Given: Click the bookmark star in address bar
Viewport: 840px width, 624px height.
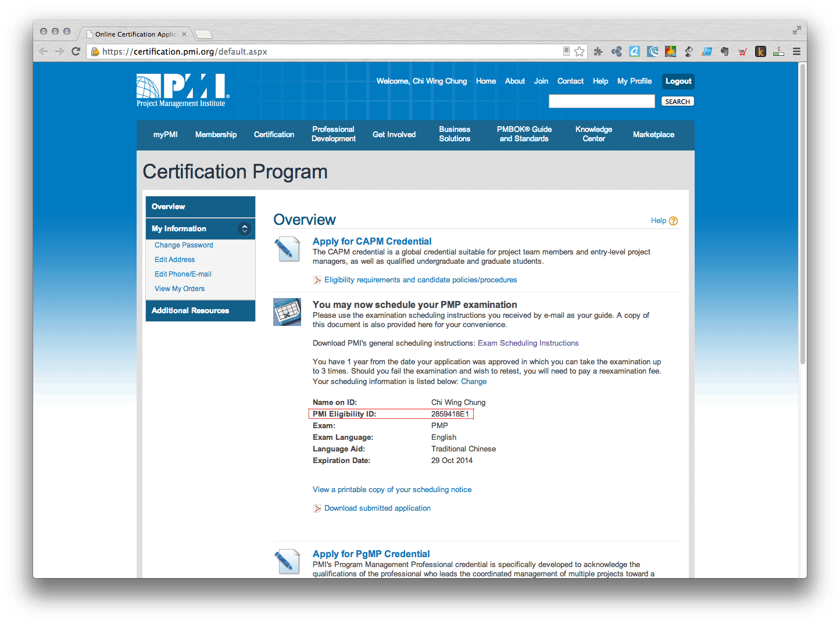Looking at the screenshot, I should point(580,52).
